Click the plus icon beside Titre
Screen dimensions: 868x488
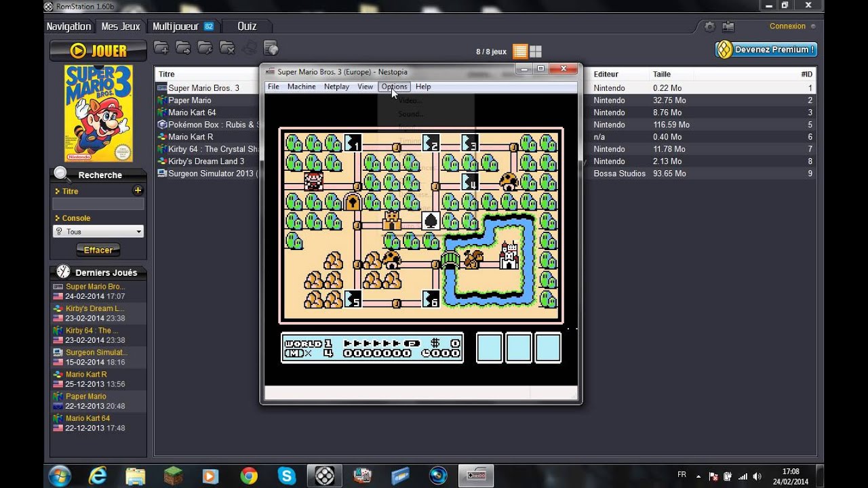click(x=138, y=191)
